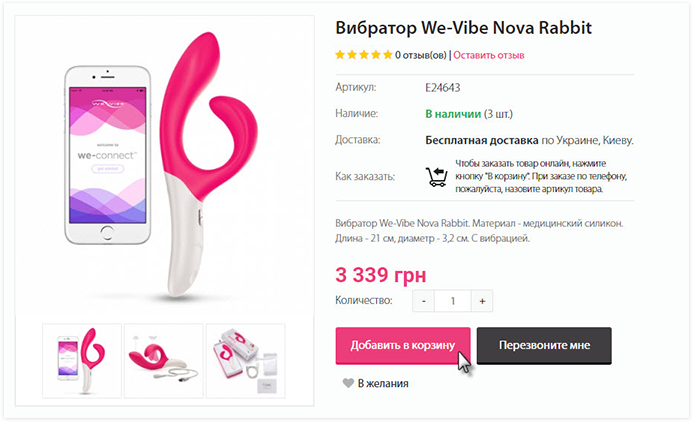The height and width of the screenshot is (422, 693).
Task: Click the main product image
Action: click(x=164, y=166)
